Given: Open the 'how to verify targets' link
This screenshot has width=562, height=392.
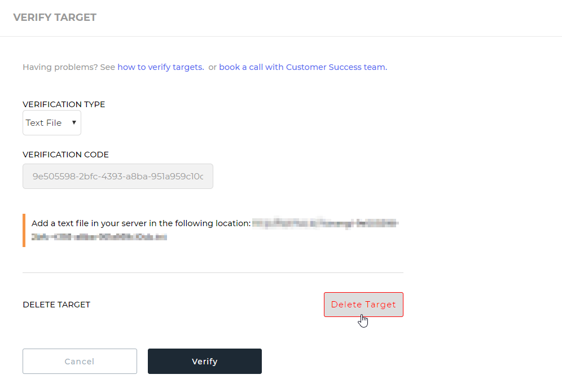Looking at the screenshot, I should pyautogui.click(x=161, y=67).
